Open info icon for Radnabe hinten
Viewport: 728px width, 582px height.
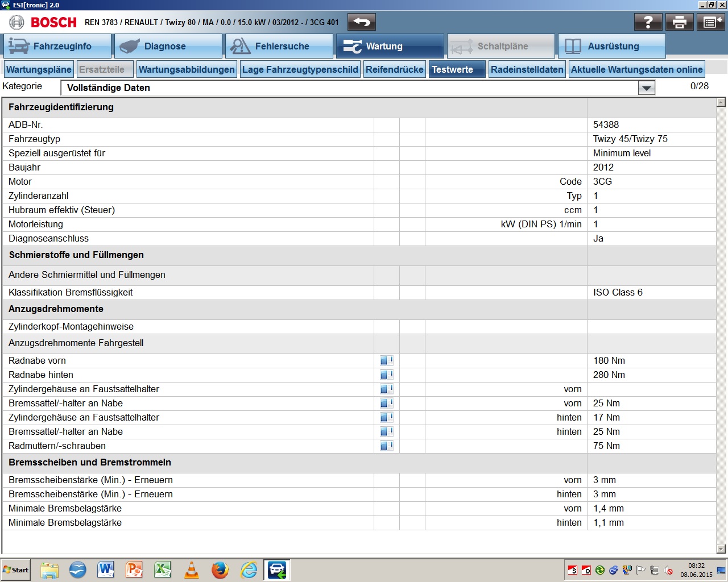(386, 375)
